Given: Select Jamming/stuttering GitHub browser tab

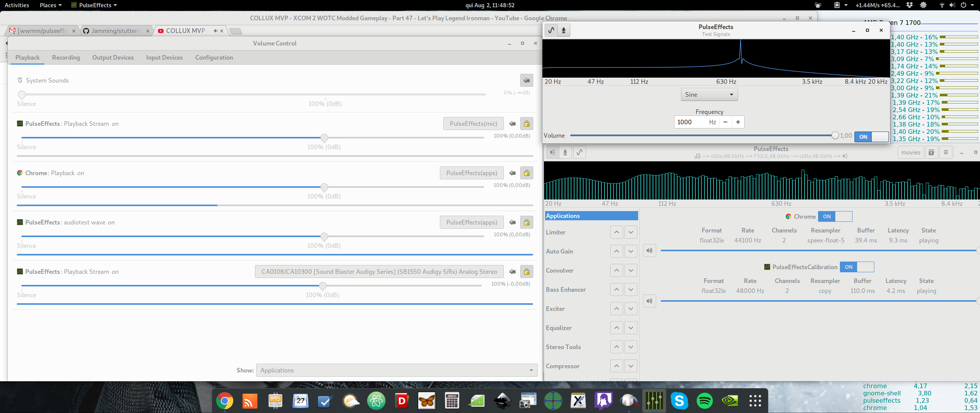Looking at the screenshot, I should tap(116, 31).
